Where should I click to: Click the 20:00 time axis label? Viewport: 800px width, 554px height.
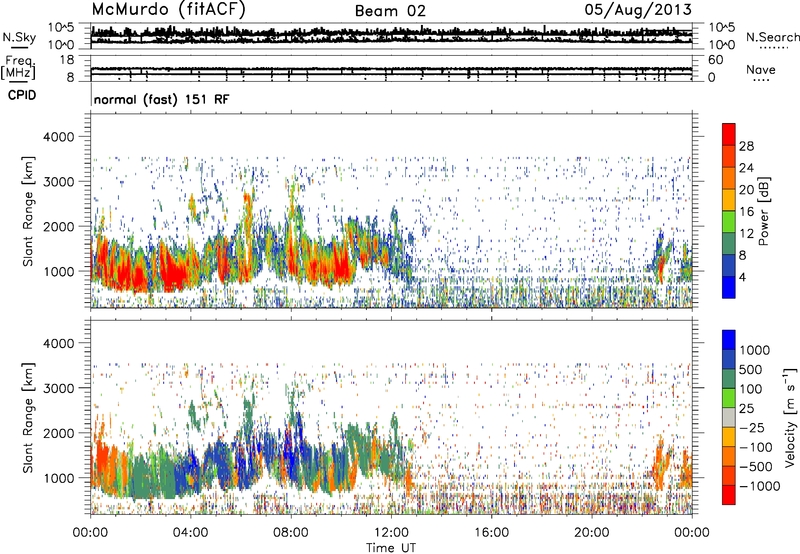pos(591,533)
